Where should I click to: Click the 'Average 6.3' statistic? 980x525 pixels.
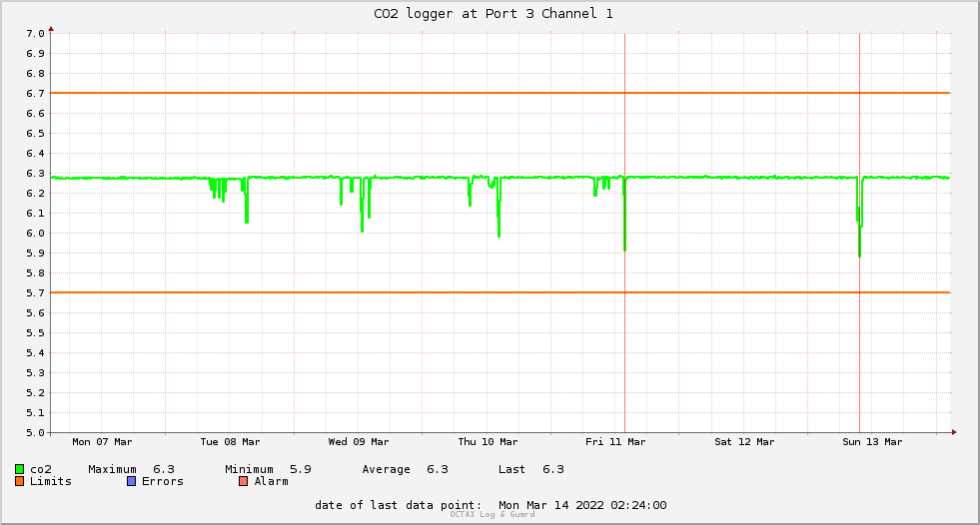coord(405,469)
